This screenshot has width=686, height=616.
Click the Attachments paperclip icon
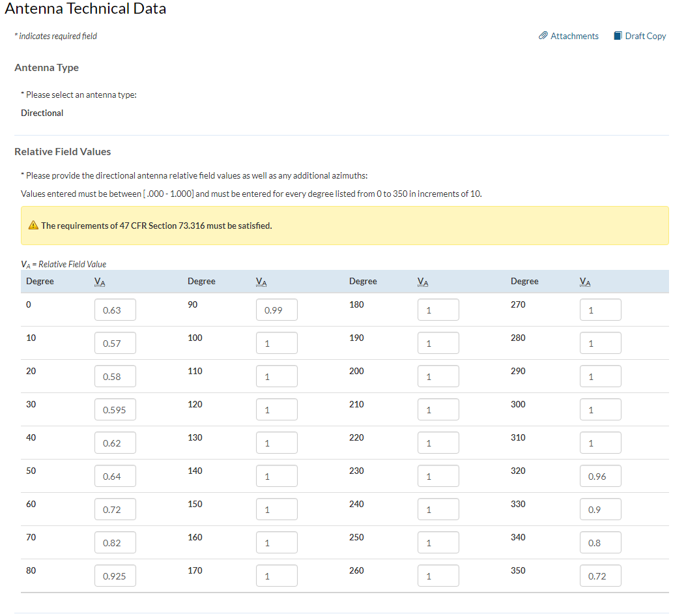(x=543, y=36)
